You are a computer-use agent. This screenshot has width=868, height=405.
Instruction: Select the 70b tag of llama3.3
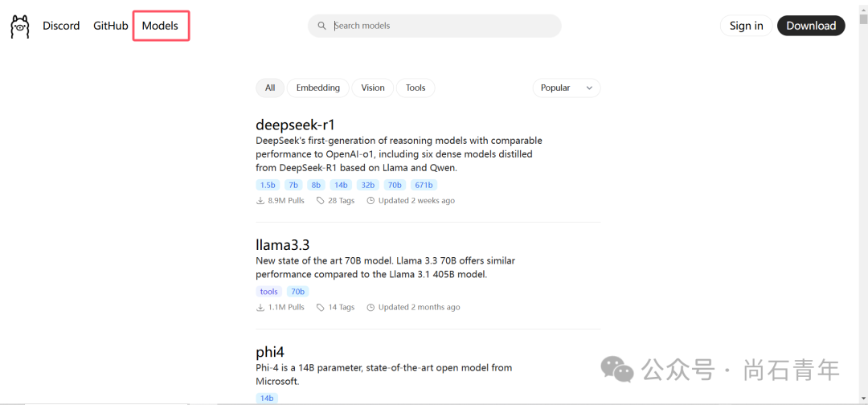tap(298, 292)
